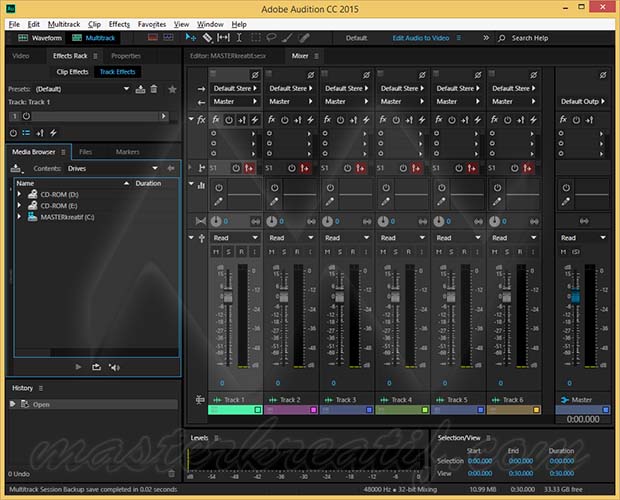This screenshot has height=500, width=620.
Task: Click the save preset icon in Effects Rack
Action: [140, 88]
